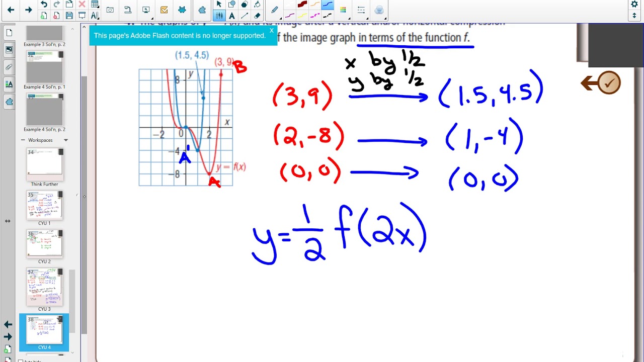Screen dimensions: 644x362
Task: Go to previous page with toolbar back arrow
Action: tap(11, 10)
